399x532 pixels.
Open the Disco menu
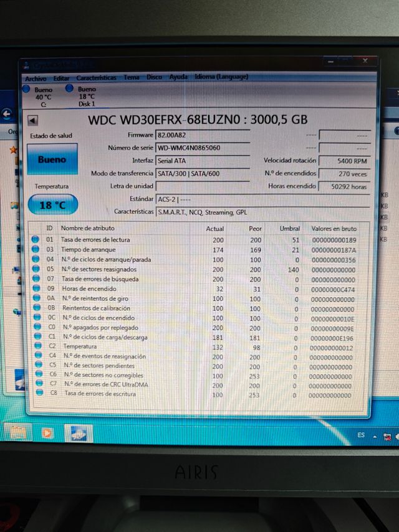[154, 77]
